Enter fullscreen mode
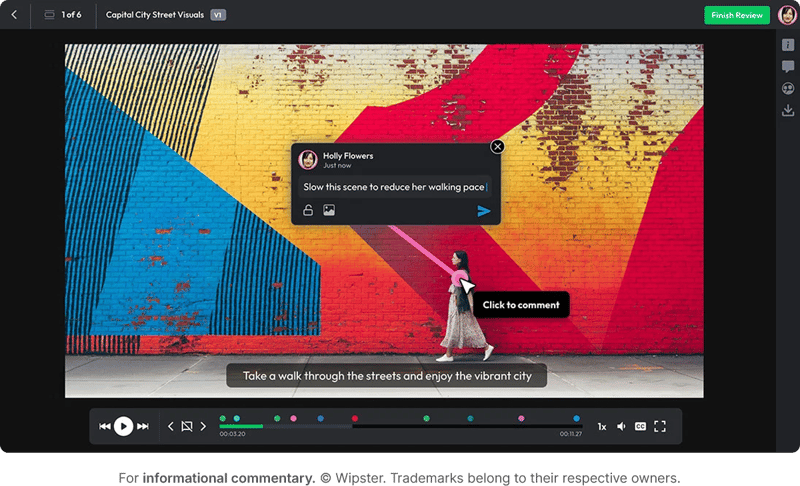 [x=660, y=426]
